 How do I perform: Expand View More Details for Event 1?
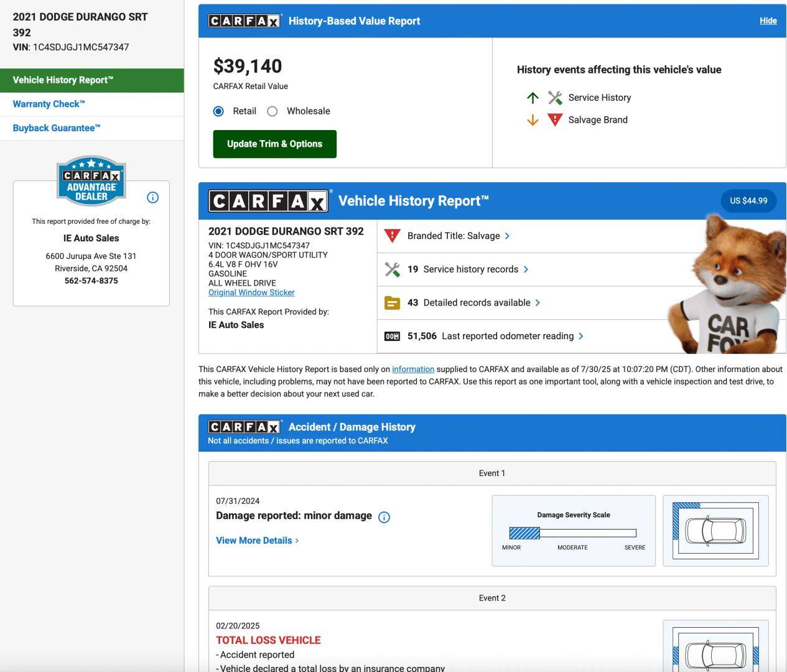257,541
